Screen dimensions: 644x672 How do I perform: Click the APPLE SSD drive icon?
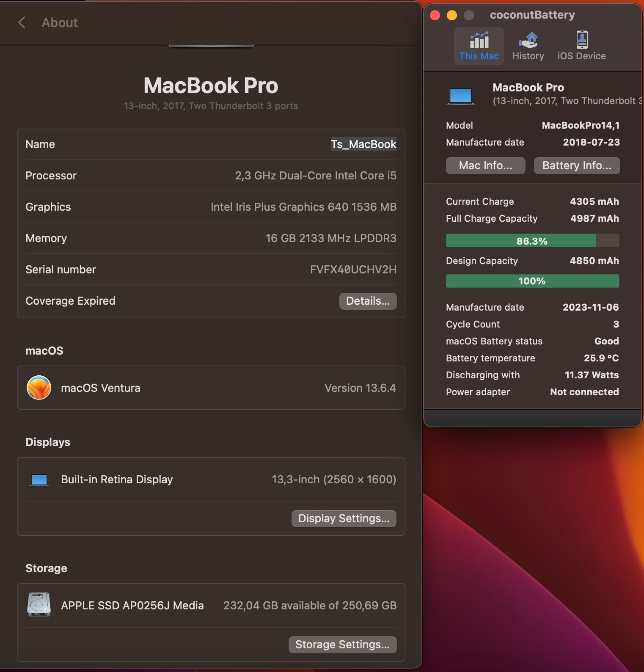point(39,604)
